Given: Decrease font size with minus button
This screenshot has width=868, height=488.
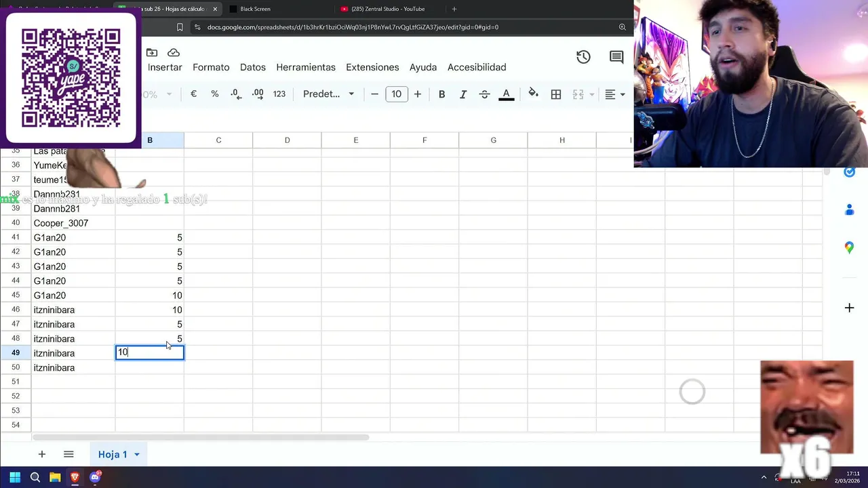Looking at the screenshot, I should (374, 94).
